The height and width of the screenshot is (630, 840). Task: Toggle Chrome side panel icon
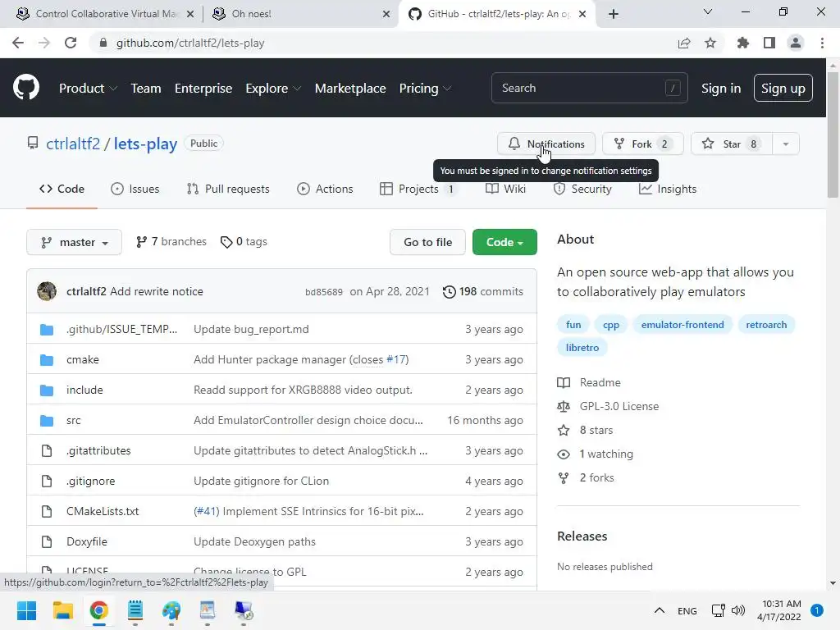click(x=769, y=43)
